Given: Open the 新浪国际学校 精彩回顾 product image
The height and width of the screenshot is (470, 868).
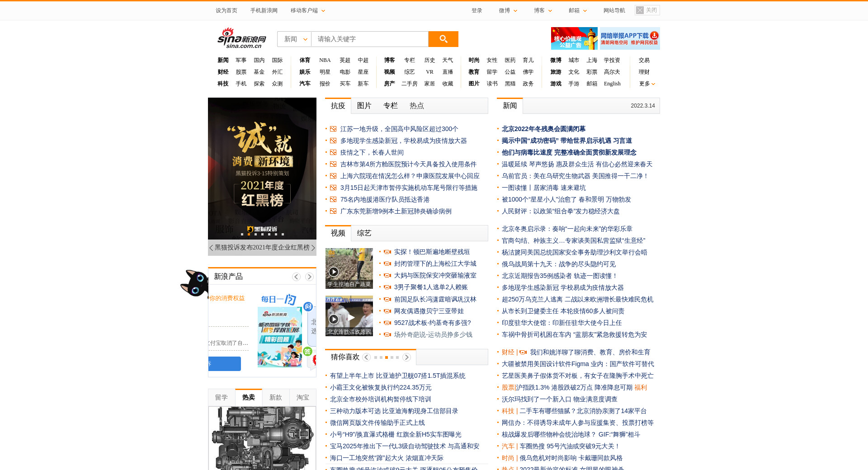Looking at the screenshot, I should point(280,337).
